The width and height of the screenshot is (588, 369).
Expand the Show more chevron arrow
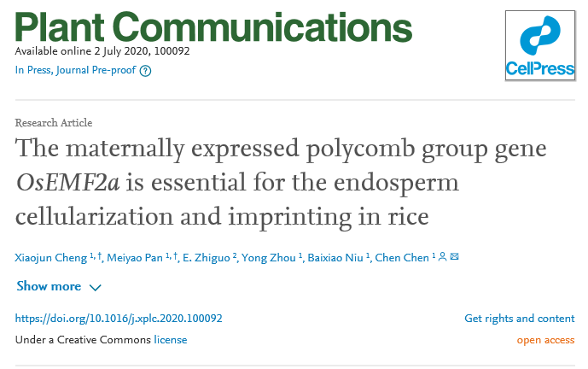pos(95,288)
